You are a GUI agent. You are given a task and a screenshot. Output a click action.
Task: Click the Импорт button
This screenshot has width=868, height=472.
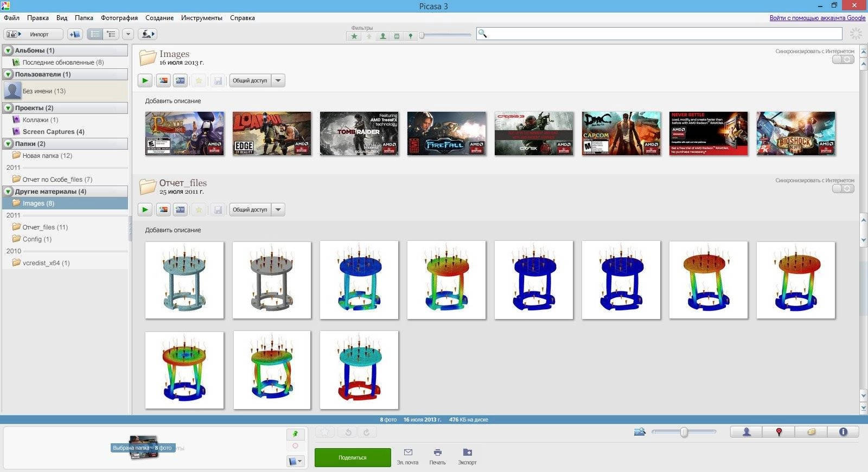34,34
